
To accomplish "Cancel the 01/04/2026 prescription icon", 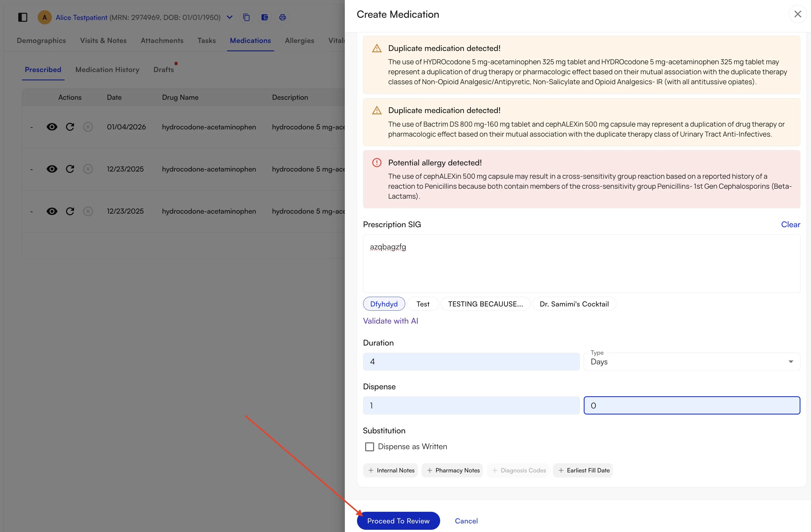I will tap(88, 127).
